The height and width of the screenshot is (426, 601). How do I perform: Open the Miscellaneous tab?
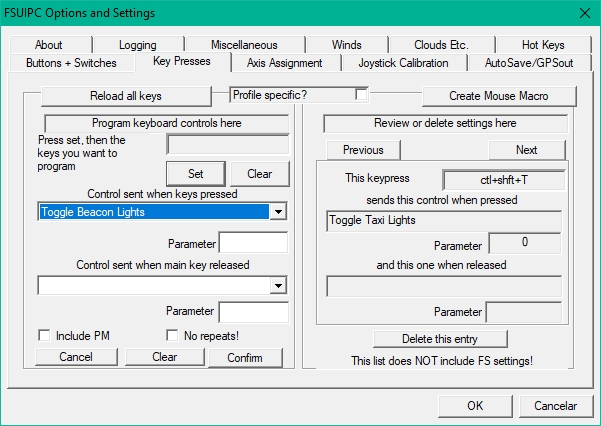(244, 45)
